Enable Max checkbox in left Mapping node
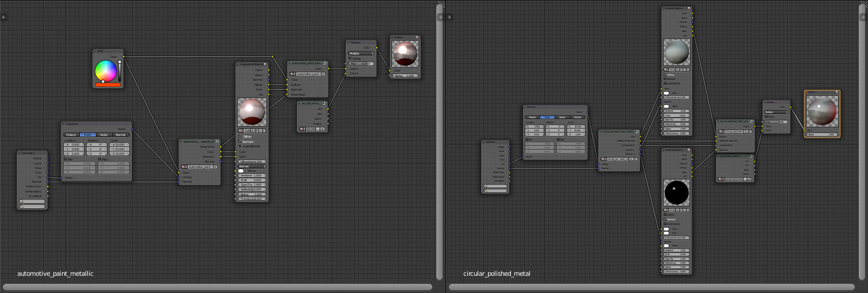The image size is (868, 293). pyautogui.click(x=99, y=159)
